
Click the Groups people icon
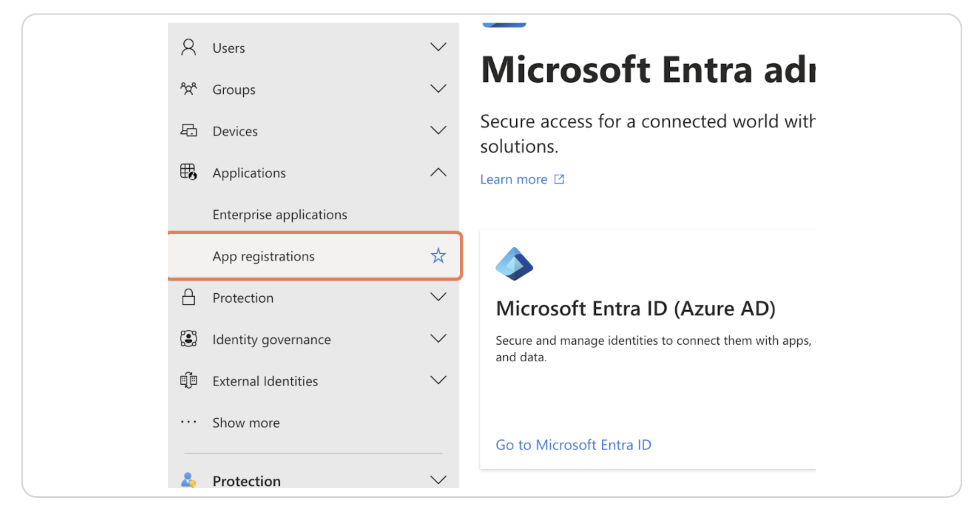tap(189, 89)
